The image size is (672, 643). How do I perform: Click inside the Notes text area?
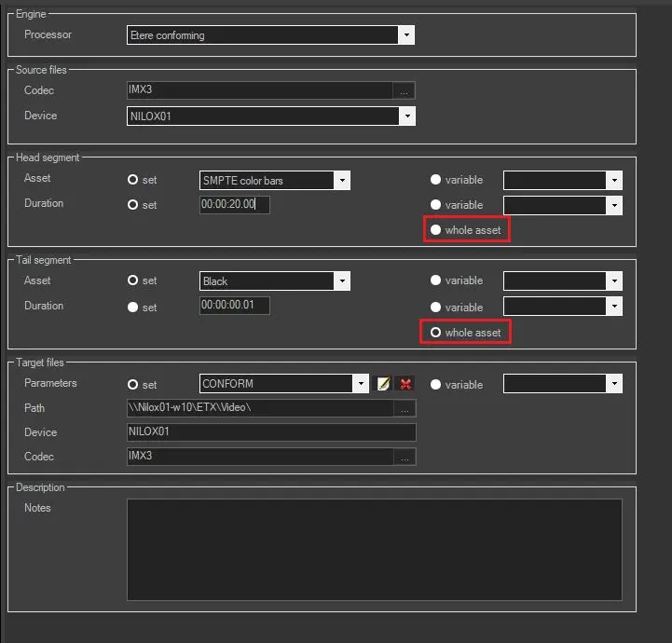click(x=374, y=549)
